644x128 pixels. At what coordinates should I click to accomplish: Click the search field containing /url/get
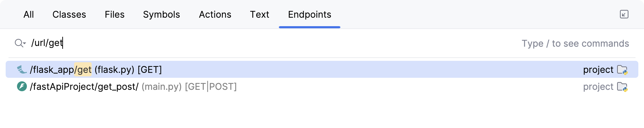269,43
